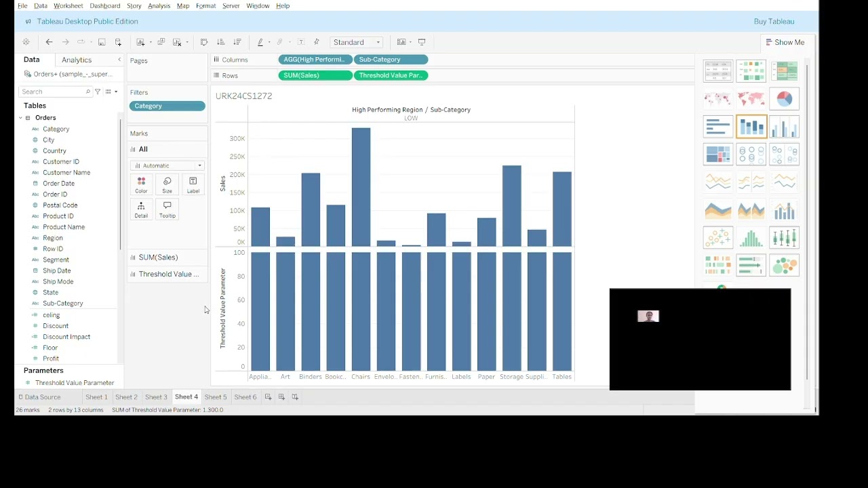Click the Show/Hide Cards toolbar icon

tap(401, 42)
